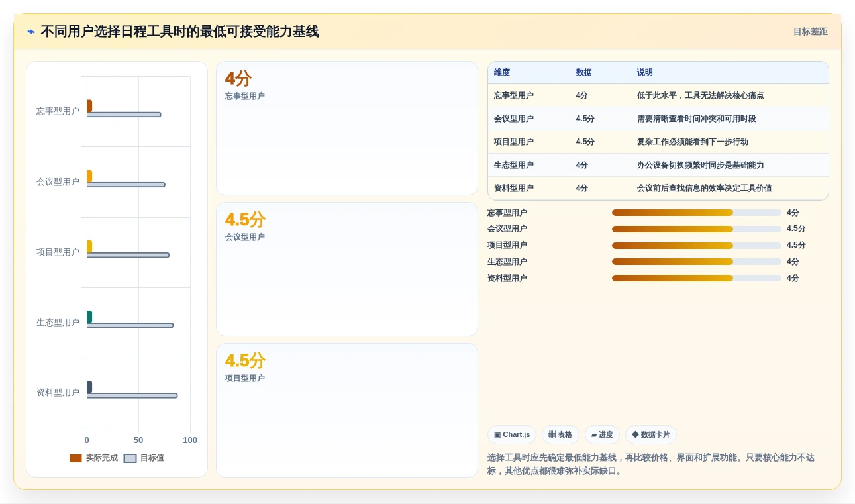This screenshot has height=504, width=855.
Task: Click the 忘事型用户 progress bar
Action: (x=697, y=213)
